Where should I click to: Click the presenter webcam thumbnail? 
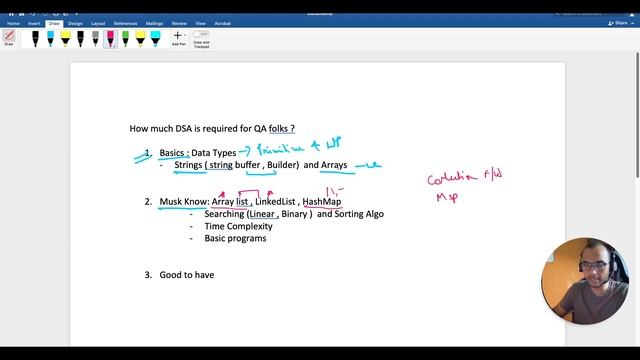[x=585, y=281]
